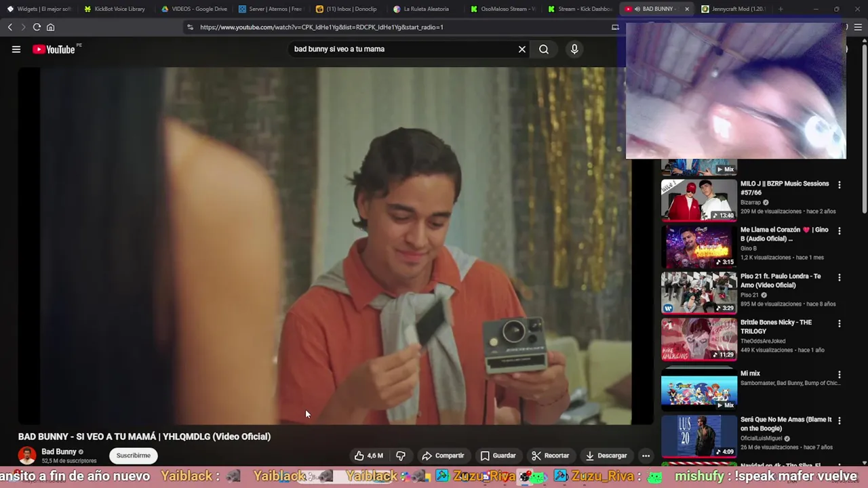The image size is (868, 488).
Task: Switch to the OsoMaloso Stream tab
Action: (x=502, y=9)
